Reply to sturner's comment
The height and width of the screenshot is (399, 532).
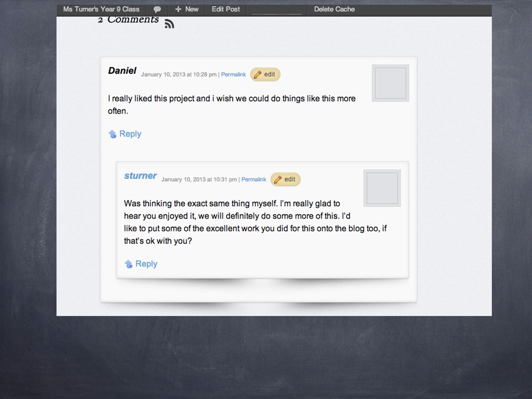pyautogui.click(x=146, y=264)
